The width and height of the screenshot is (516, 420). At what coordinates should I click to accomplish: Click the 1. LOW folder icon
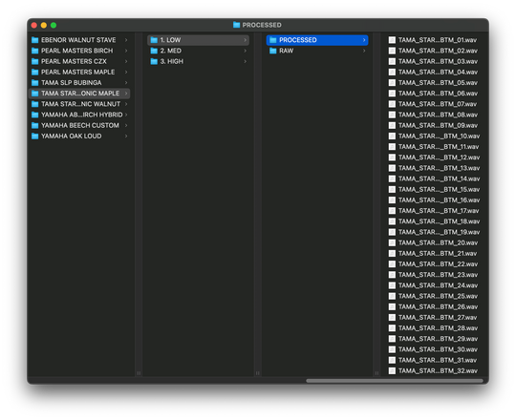click(154, 40)
